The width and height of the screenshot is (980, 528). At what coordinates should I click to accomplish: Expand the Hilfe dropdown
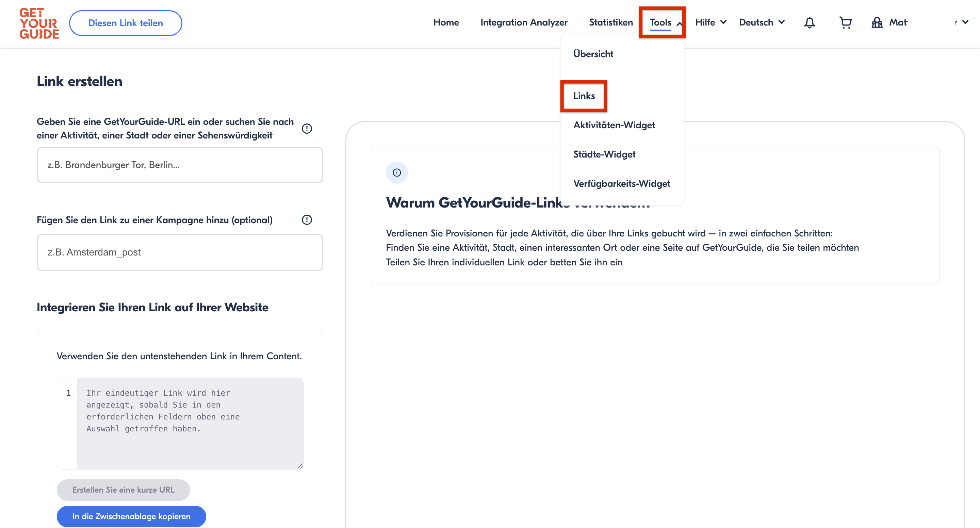tap(710, 22)
